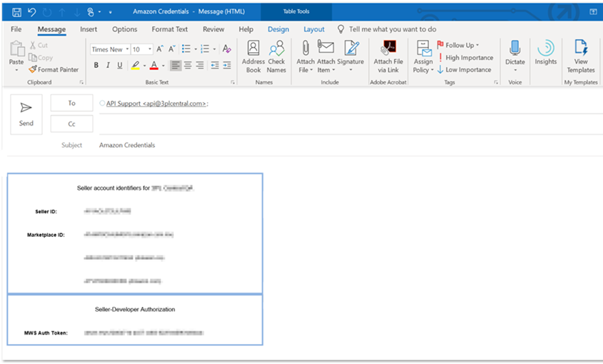Apply a numbered list
Screen dimensions: 603x364
click(205, 49)
